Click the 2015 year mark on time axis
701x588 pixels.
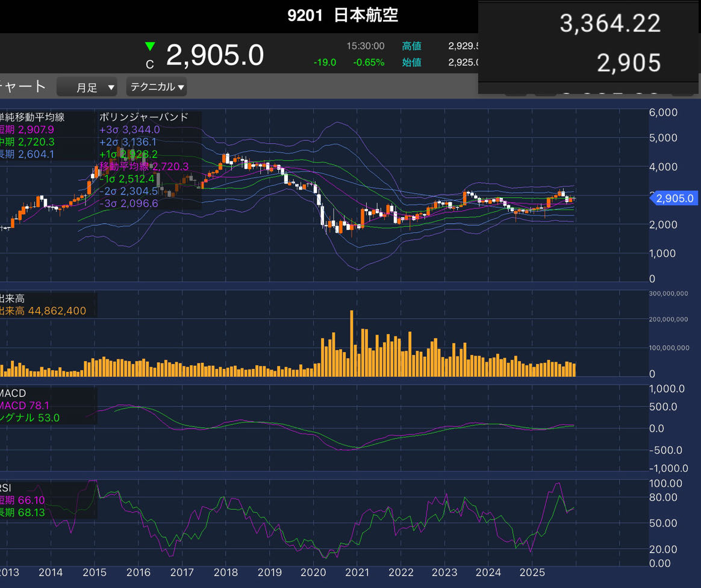[94, 572]
